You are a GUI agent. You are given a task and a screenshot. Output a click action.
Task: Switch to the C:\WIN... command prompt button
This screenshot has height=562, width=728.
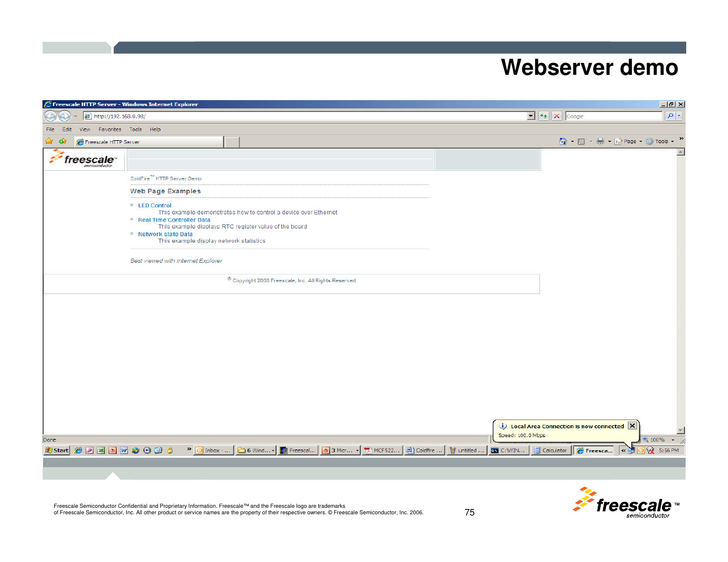point(509,450)
